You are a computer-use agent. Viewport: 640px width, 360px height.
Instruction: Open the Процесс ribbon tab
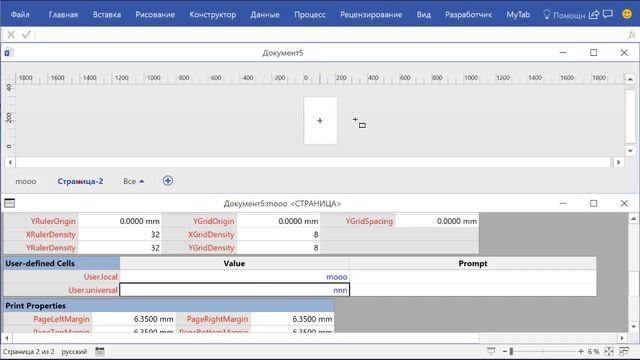pyautogui.click(x=310, y=15)
